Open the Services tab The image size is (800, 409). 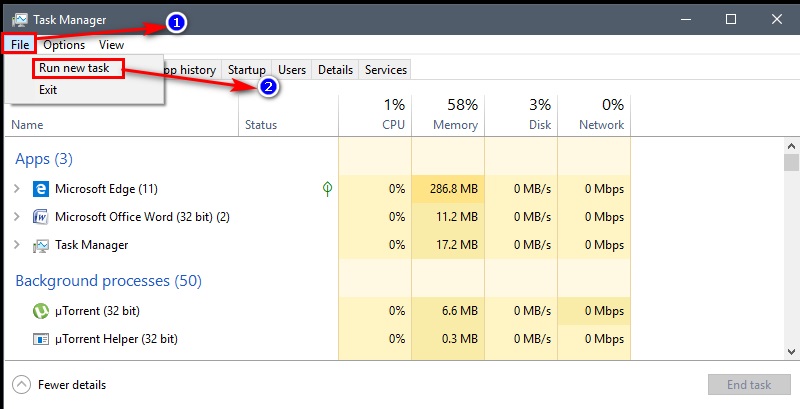[x=386, y=70]
